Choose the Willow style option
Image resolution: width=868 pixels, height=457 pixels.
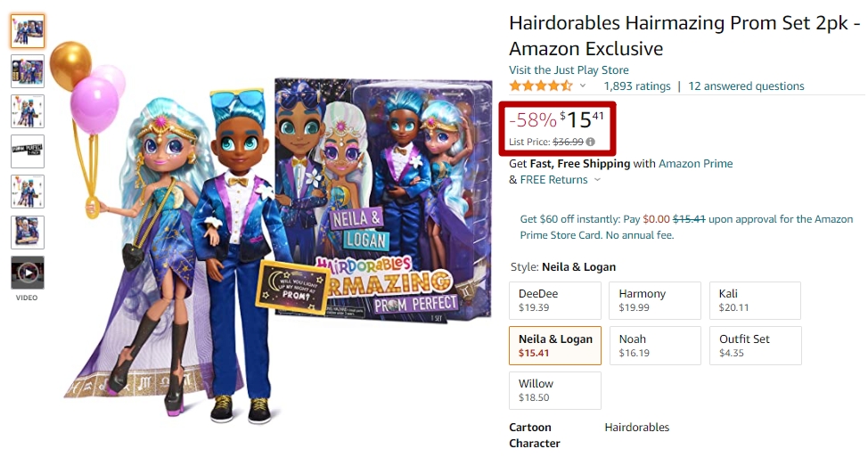(554, 390)
